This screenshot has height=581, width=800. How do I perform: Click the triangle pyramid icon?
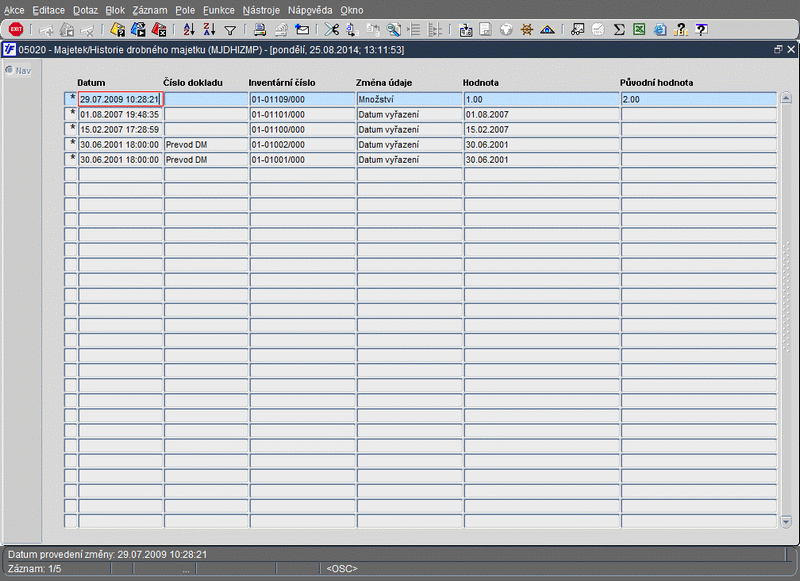coord(547,30)
